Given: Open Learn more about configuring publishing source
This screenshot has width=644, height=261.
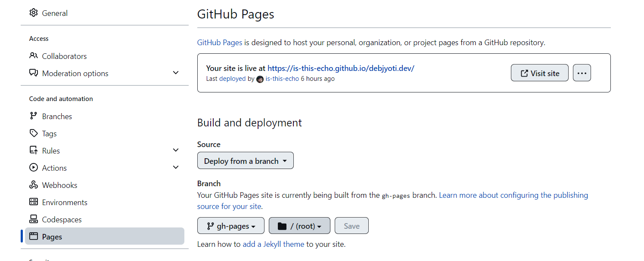Looking at the screenshot, I should click(x=392, y=201).
